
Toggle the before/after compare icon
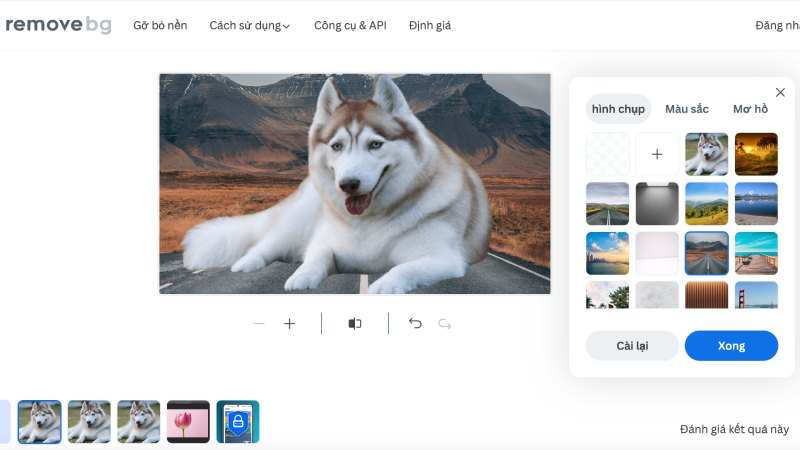[355, 324]
